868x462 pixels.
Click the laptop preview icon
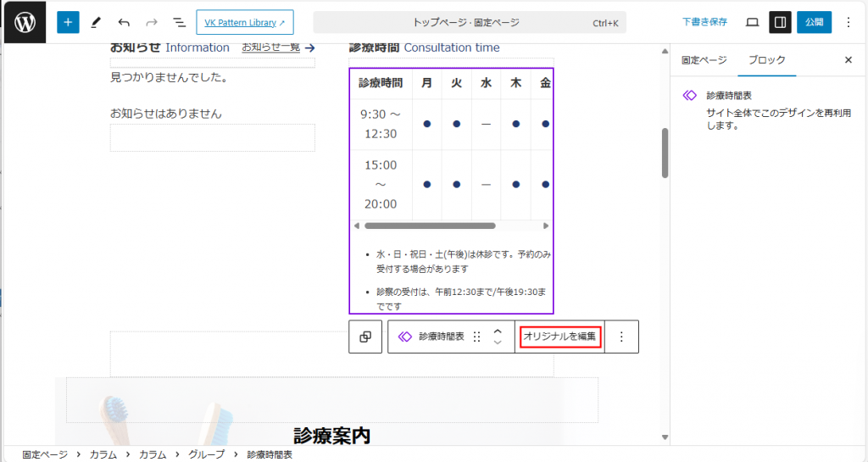click(x=752, y=22)
